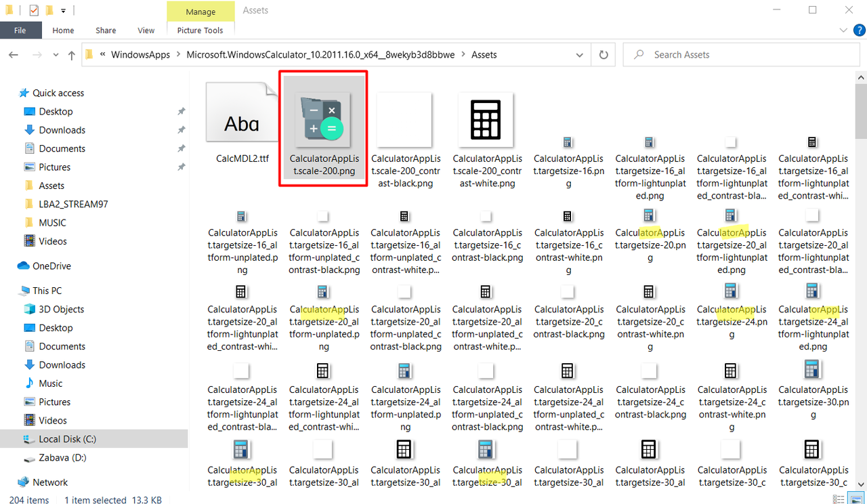
Task: Click scrollbar up arrow
Action: point(861,77)
